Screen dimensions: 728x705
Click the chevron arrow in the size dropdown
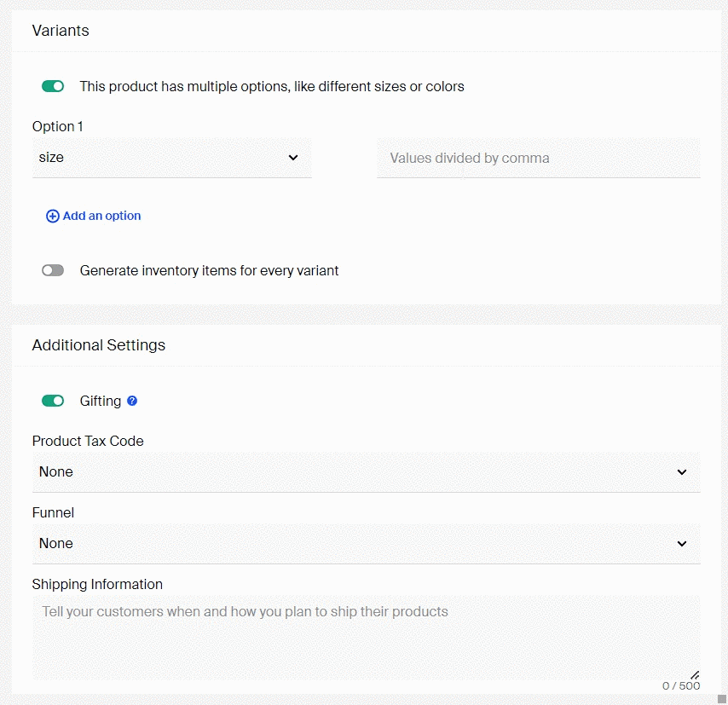pyautogui.click(x=293, y=158)
